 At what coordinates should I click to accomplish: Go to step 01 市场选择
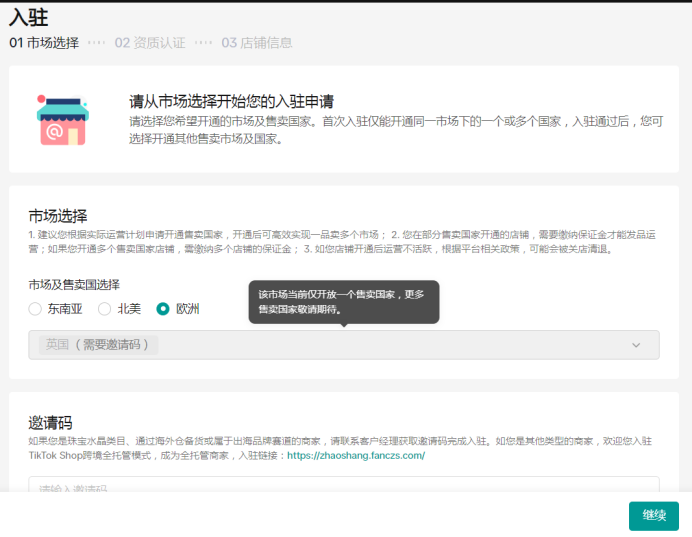pyautogui.click(x=44, y=43)
